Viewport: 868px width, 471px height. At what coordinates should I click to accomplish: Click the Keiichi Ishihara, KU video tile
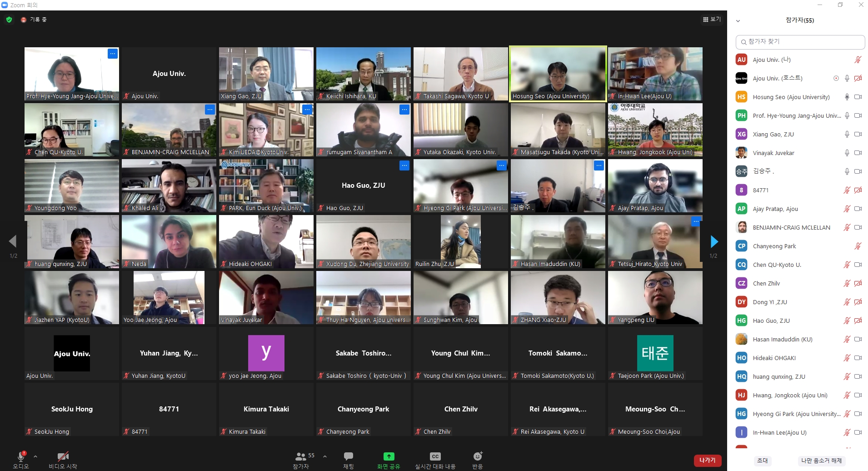(x=364, y=74)
